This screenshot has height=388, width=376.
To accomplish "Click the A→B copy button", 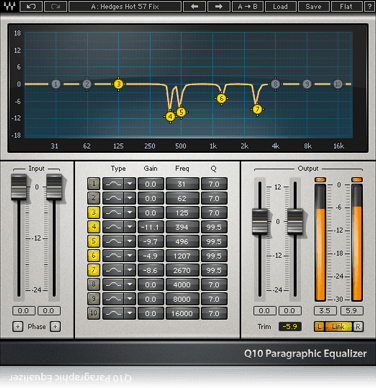I will (x=248, y=6).
